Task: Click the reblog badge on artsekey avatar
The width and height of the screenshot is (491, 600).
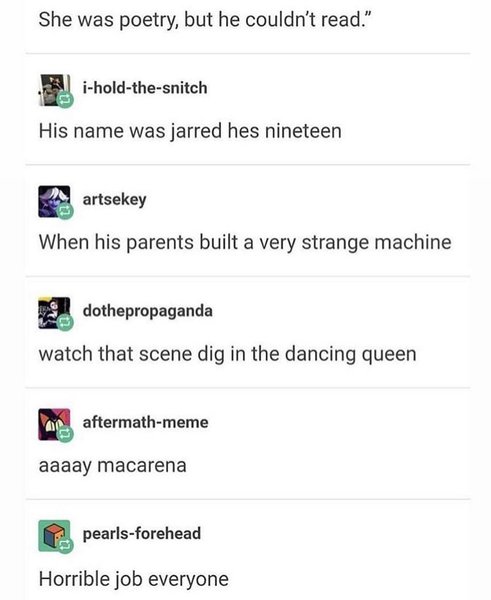Action: click(65, 212)
